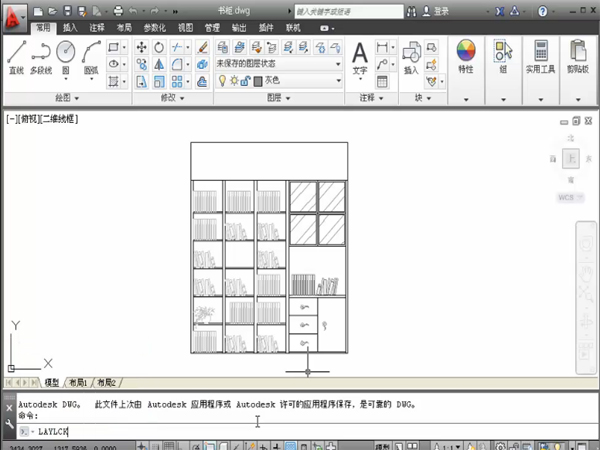Activate the Mirror tool
600x450 pixels.
coord(159,64)
